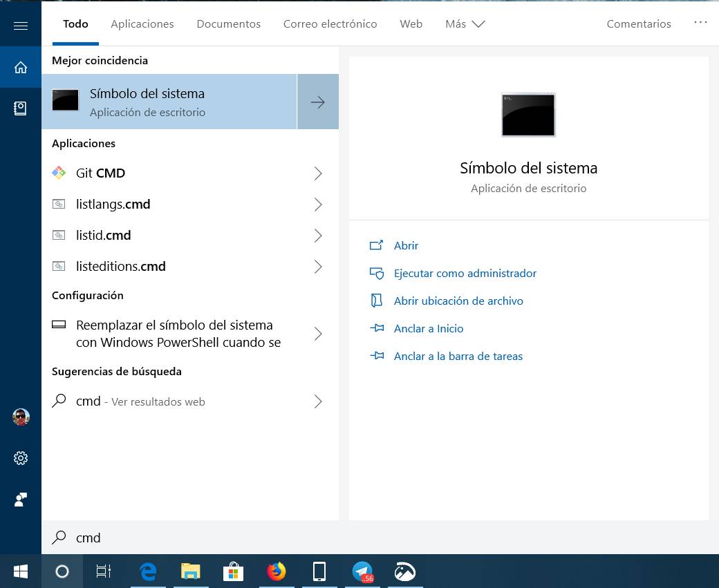Screen dimensions: 719x588
Task: Click Anclar a la barra de tareas
Action: point(458,357)
